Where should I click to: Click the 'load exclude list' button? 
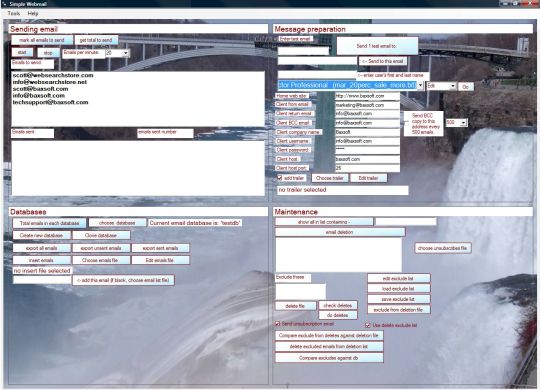click(398, 289)
